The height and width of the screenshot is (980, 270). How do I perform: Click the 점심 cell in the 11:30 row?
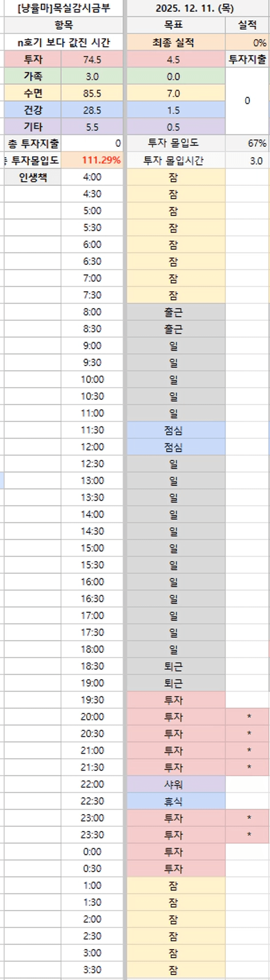pyautogui.click(x=173, y=430)
